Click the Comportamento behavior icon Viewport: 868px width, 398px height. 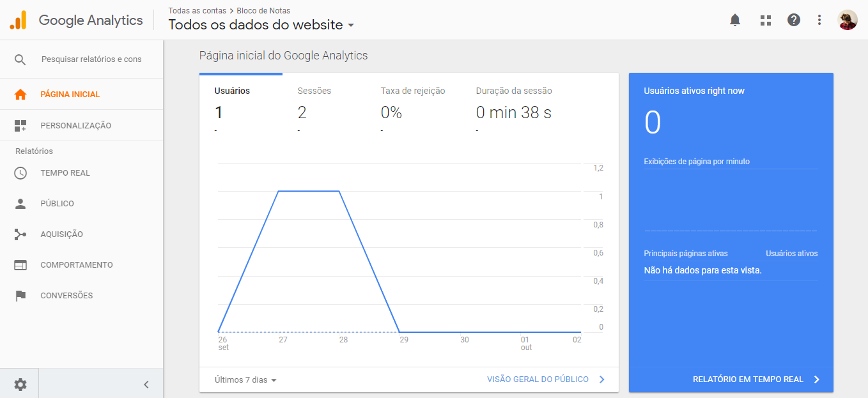coord(19,264)
